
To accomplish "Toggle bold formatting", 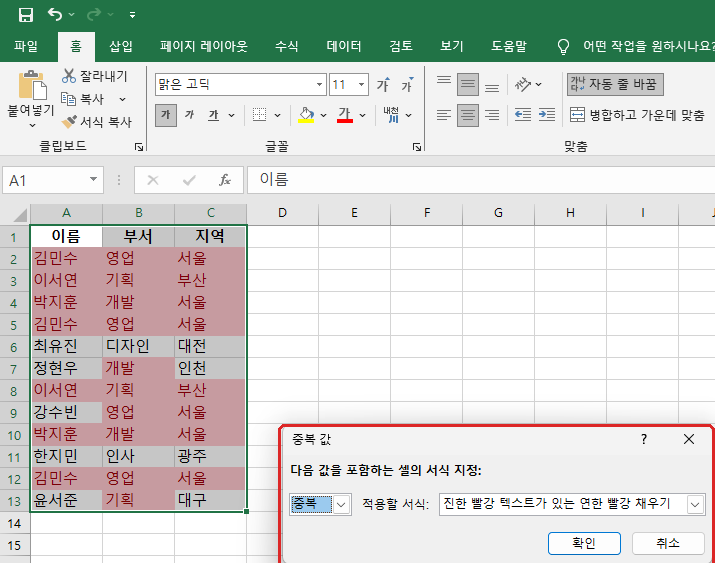I will click(166, 115).
